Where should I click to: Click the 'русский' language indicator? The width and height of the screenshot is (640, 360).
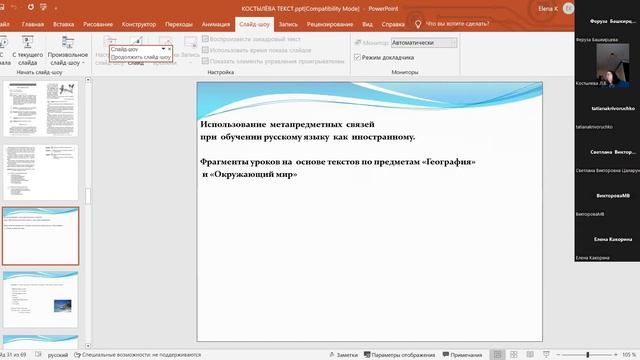58,355
